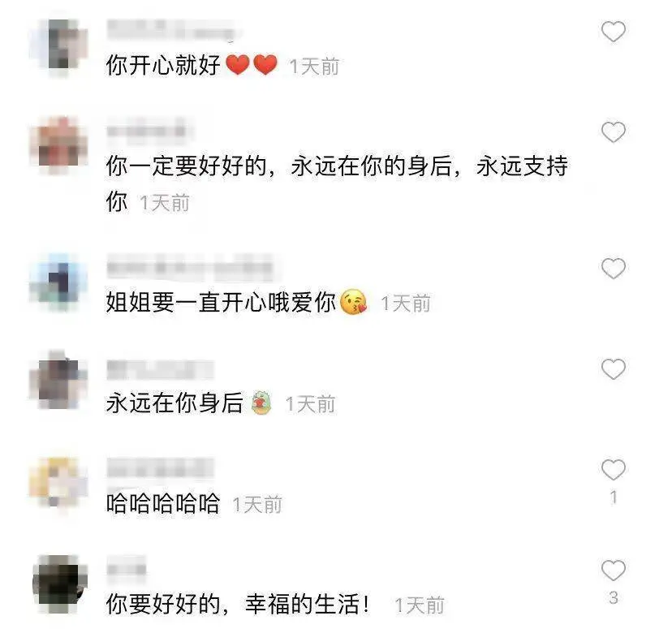The height and width of the screenshot is (629, 672).
Task: Open username above 哈哈哈哈哈 comment
Action: tap(160, 468)
